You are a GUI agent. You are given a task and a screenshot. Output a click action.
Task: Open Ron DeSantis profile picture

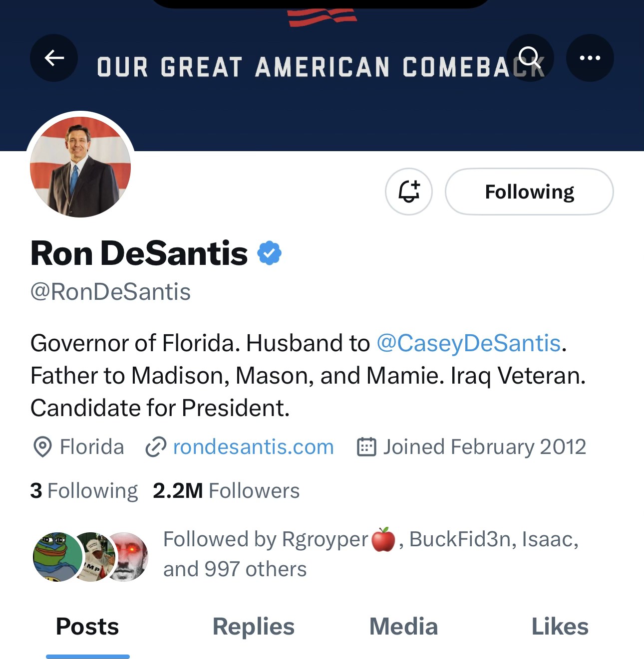tap(80, 167)
